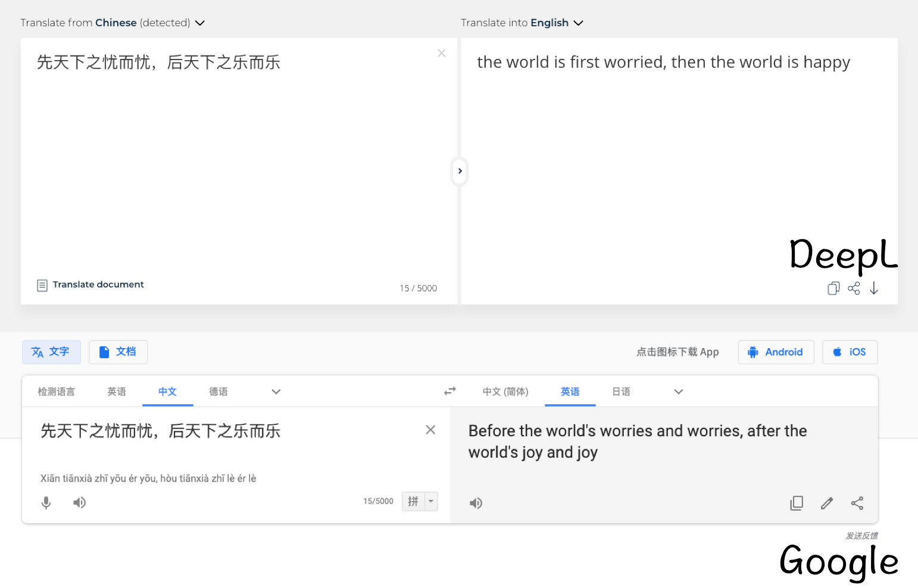Open the Translate into English dropdown
Screen dimensions: 918x588
(578, 23)
